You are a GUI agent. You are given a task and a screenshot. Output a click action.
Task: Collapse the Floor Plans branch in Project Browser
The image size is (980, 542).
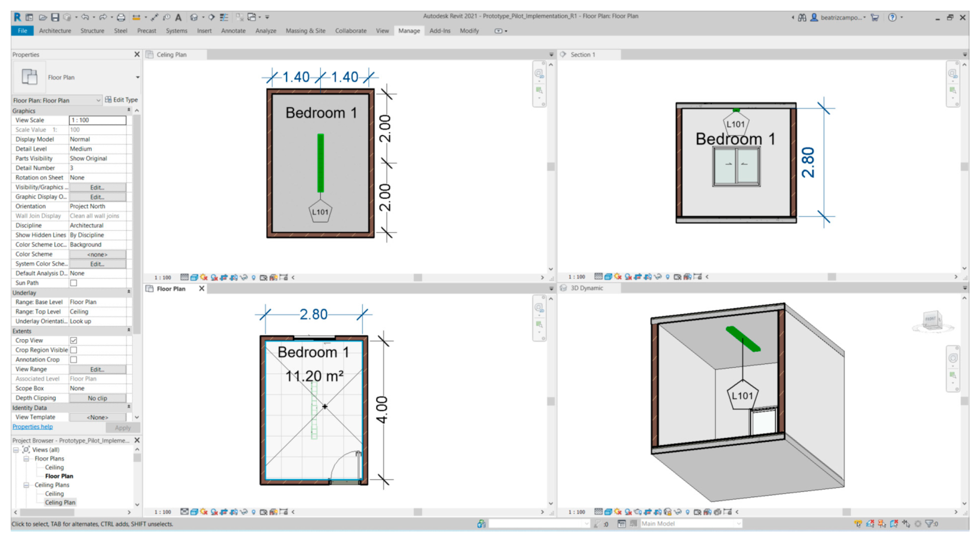[x=26, y=459]
